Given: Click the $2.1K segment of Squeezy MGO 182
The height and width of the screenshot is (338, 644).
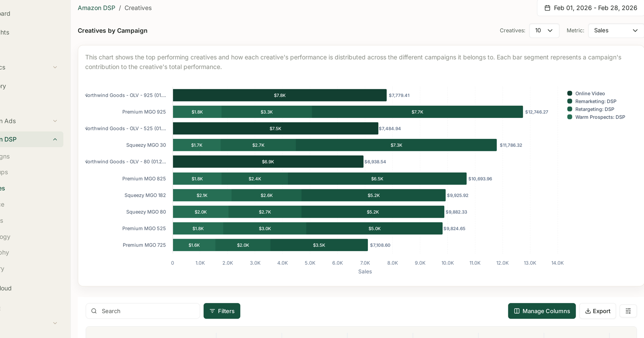Looking at the screenshot, I should click(x=202, y=195).
